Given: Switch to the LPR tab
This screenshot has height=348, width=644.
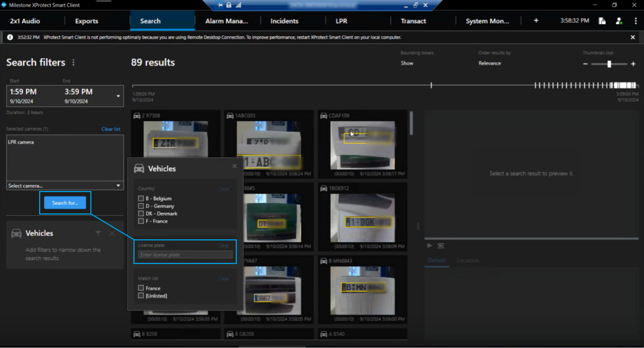Looking at the screenshot, I should [x=342, y=21].
